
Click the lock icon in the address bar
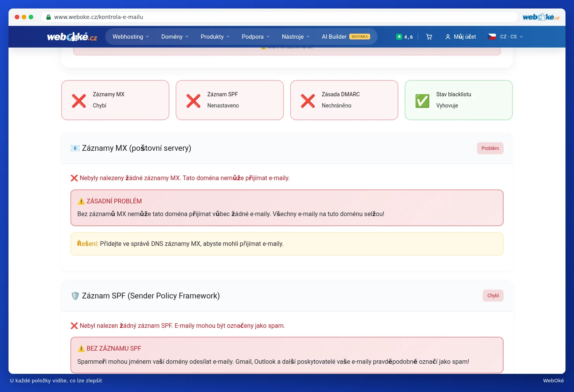click(48, 17)
